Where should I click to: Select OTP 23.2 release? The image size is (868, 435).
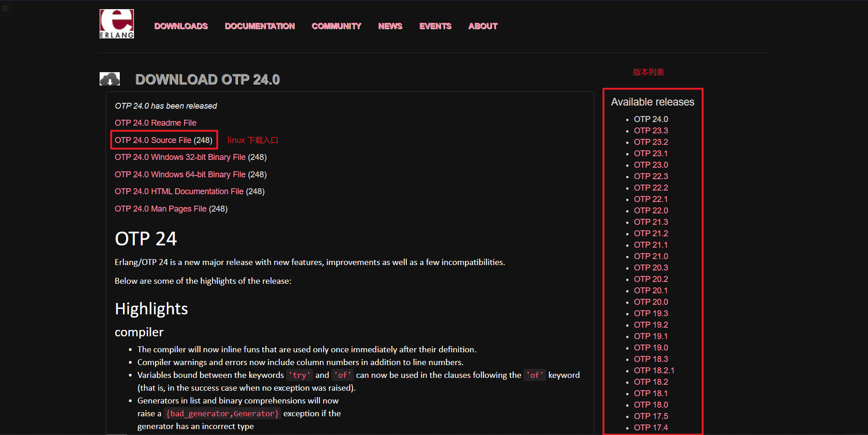[x=651, y=142]
